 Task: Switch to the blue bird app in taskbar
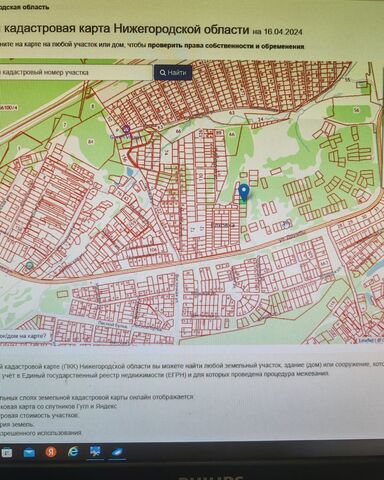pos(117,452)
